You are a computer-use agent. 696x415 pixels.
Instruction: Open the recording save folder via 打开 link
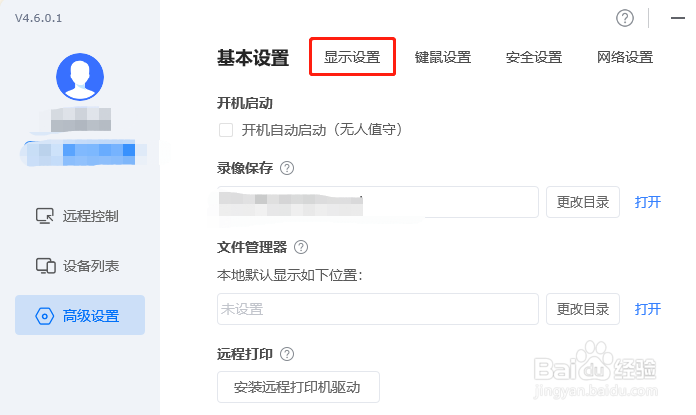(648, 202)
